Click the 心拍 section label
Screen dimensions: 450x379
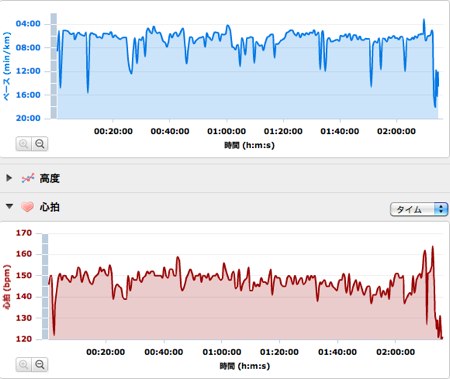(50, 207)
